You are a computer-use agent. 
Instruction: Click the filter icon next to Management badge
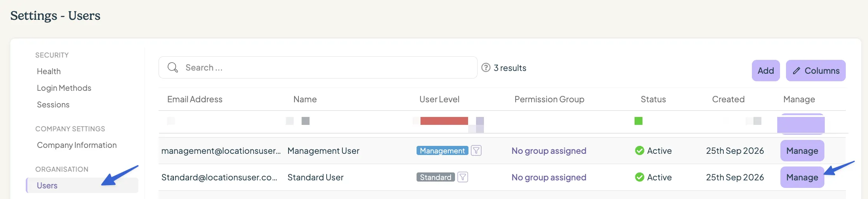[476, 151]
